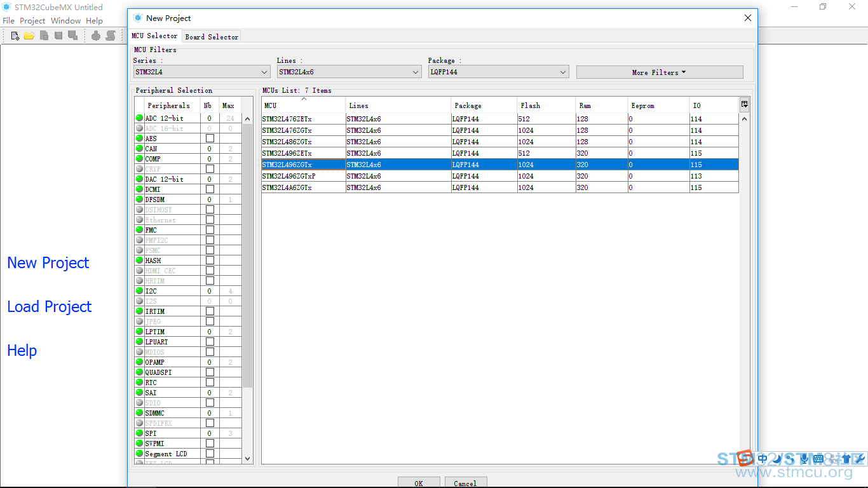This screenshot has width=868, height=488.
Task: Select the STM32L486ZGTx MCU row
Action: 499,142
